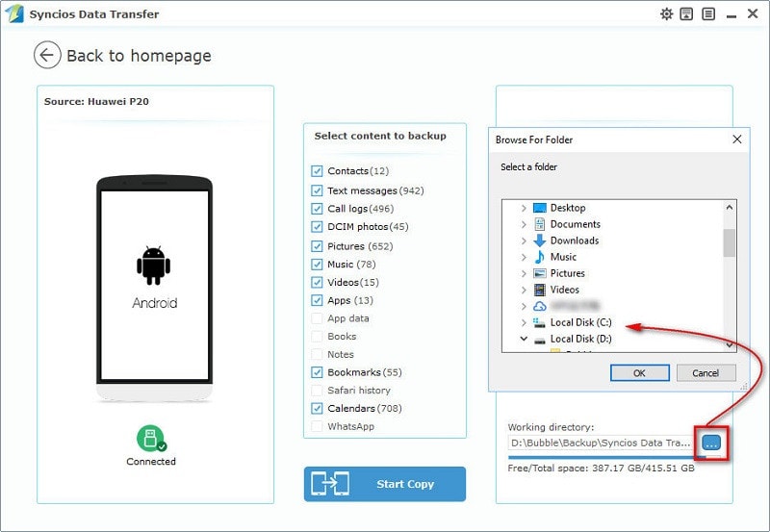Uncheck the Pictures (652) checkbox
This screenshot has height=532, width=770.
click(x=317, y=246)
